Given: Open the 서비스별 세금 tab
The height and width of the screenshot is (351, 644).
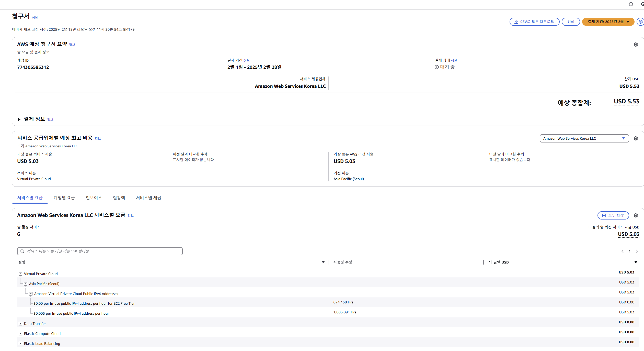Looking at the screenshot, I should (148, 198).
